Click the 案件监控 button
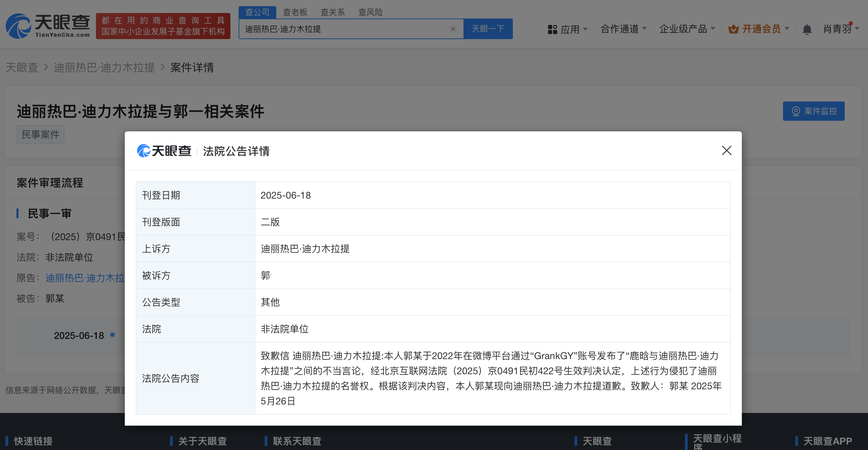The width and height of the screenshot is (868, 450). (813, 111)
